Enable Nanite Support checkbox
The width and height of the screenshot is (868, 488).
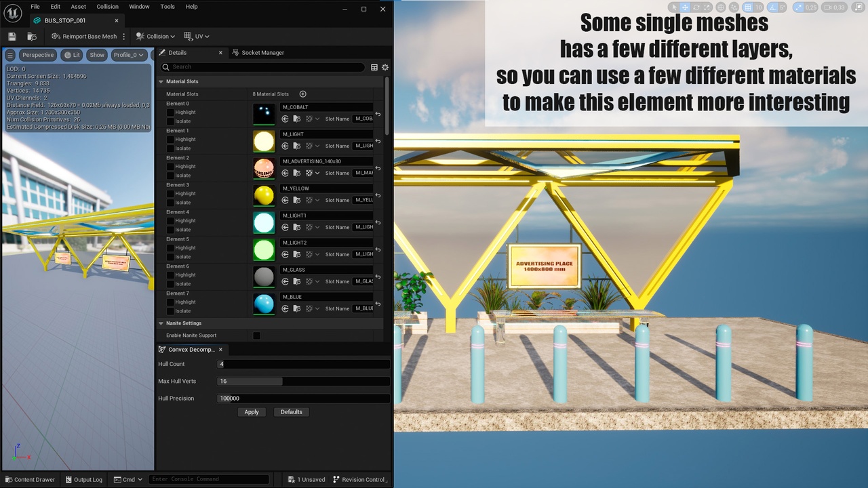pos(256,335)
